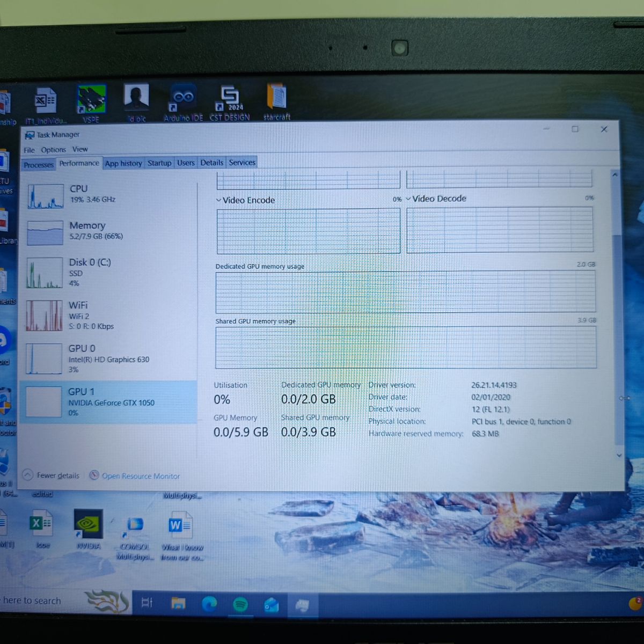
Task: Collapse view with Fewer details
Action: coord(52,475)
